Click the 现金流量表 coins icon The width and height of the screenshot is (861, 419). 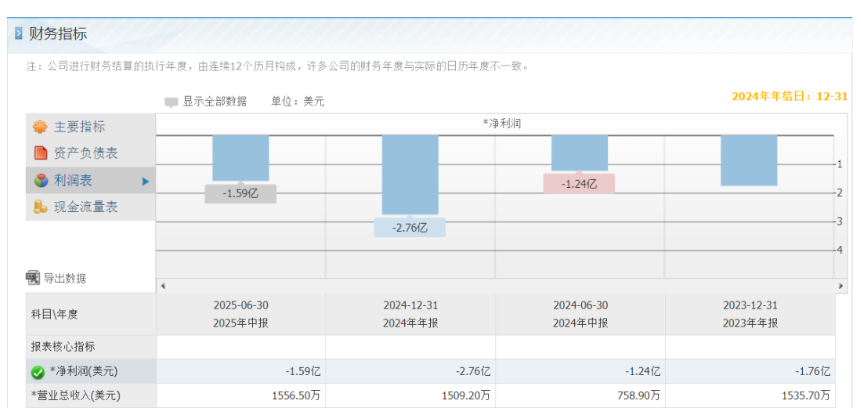click(40, 207)
